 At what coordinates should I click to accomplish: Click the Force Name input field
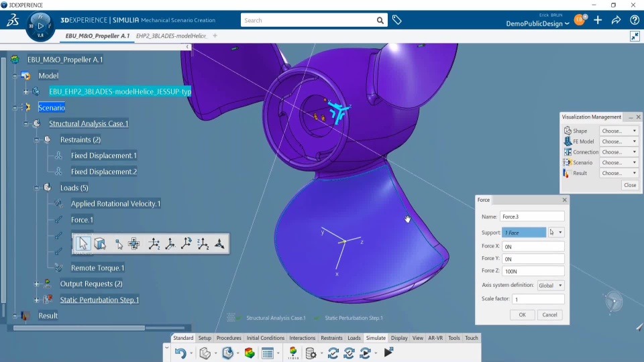pyautogui.click(x=532, y=217)
